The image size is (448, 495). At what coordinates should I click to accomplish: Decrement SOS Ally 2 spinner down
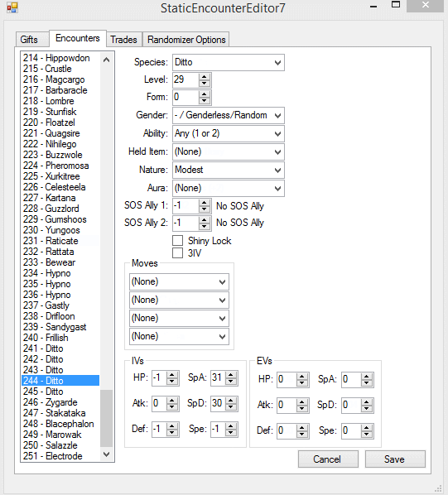pos(205,227)
